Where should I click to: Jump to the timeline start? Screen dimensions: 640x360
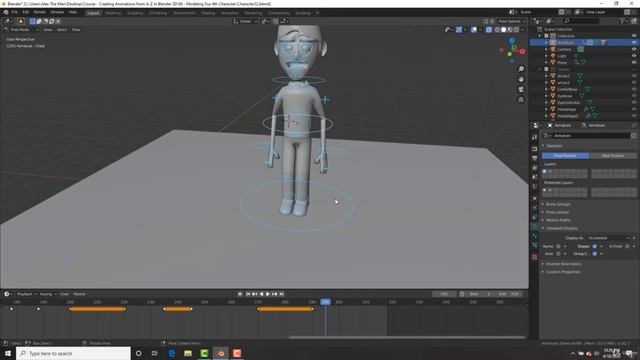pos(248,294)
